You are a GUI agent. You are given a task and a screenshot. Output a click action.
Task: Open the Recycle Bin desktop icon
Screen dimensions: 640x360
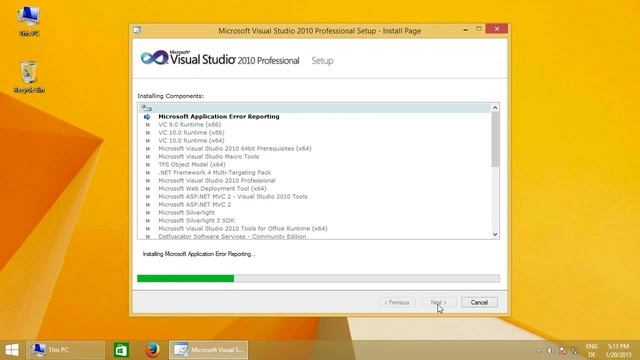(x=29, y=77)
